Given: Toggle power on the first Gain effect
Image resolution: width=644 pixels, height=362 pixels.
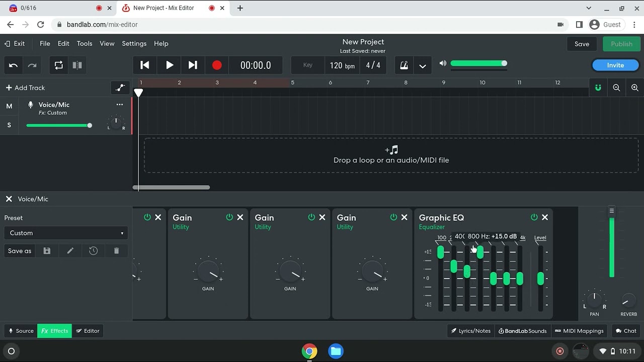Looking at the screenshot, I should coord(229,217).
